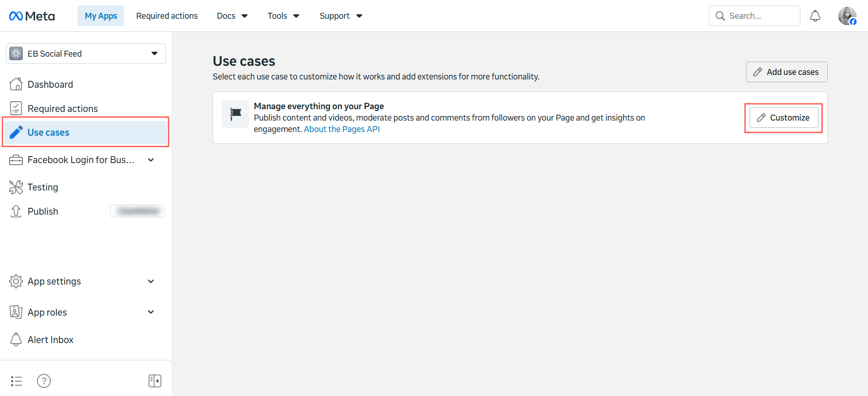Open Required actions in the top navigation
This screenshot has height=396, width=868.
click(167, 16)
